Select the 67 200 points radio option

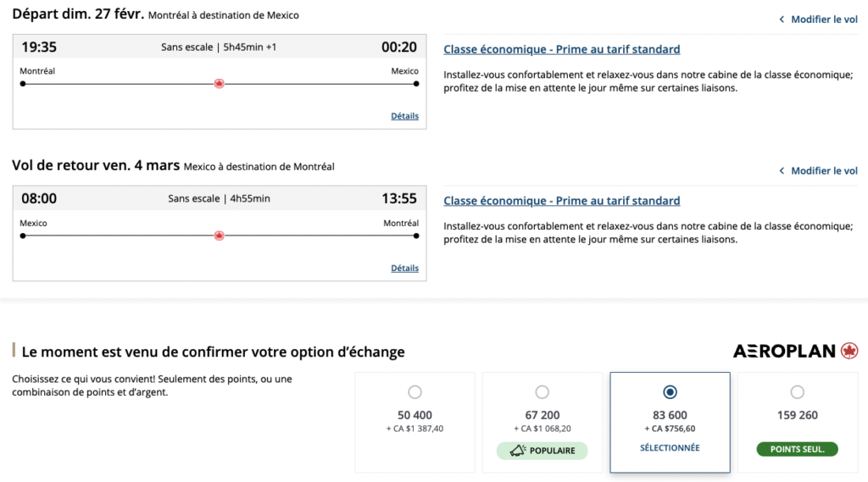click(x=542, y=392)
